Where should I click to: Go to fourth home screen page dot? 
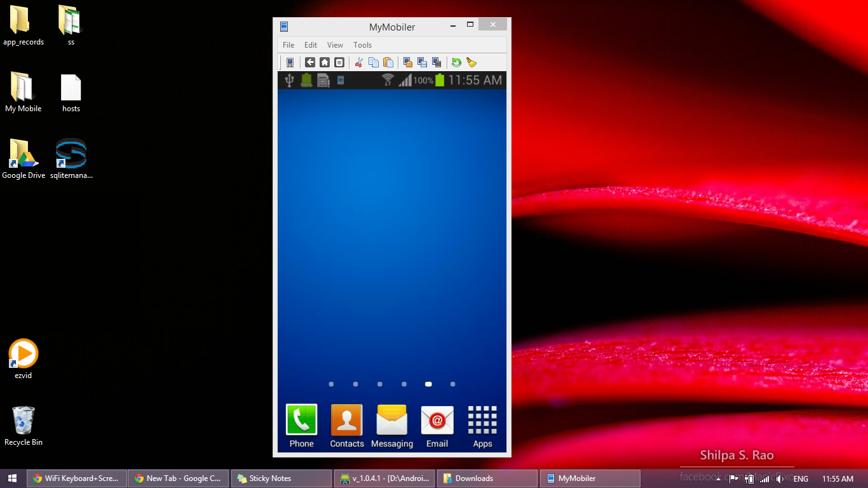coord(404,384)
